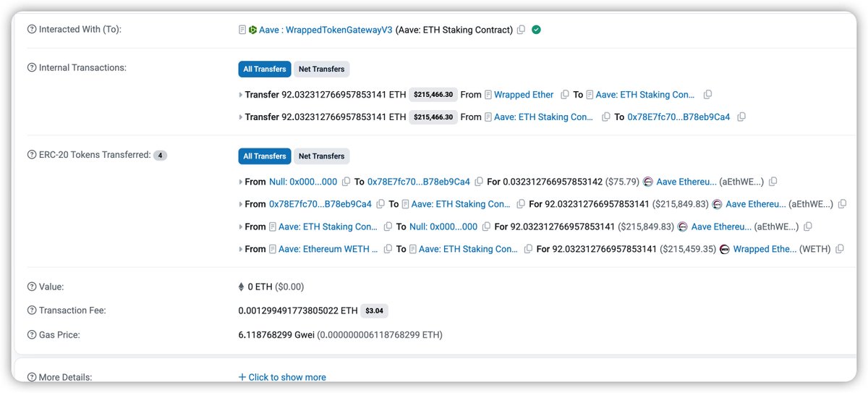Select Net Transfers under ERC-20 Tokens Transferred
Viewport: 868px width, 393px height.
pos(322,156)
